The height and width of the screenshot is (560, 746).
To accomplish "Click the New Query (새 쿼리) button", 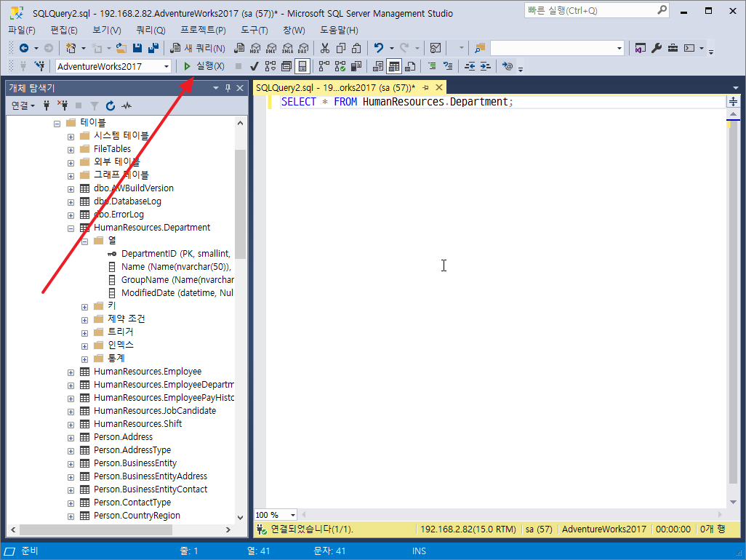I will 198,48.
